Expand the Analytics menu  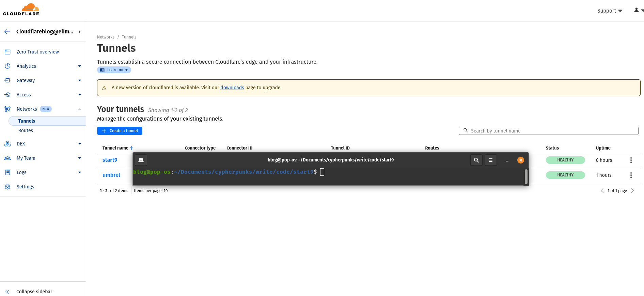pyautogui.click(x=80, y=66)
